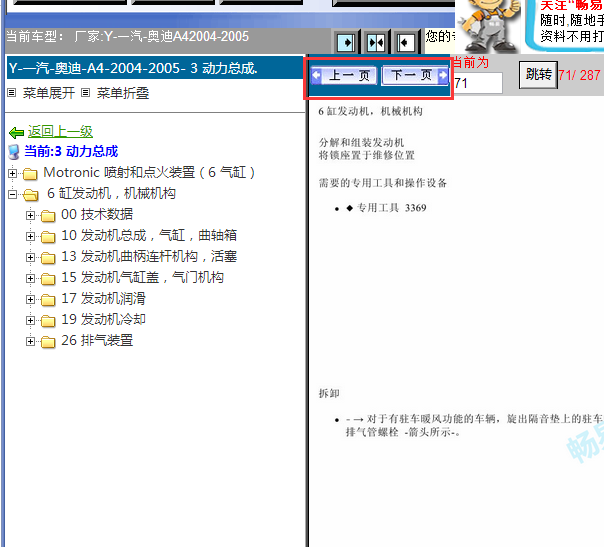Screen dimensions: 604x547
Task: Click the 需要的专用工具和操作设备 text
Action: tap(383, 183)
